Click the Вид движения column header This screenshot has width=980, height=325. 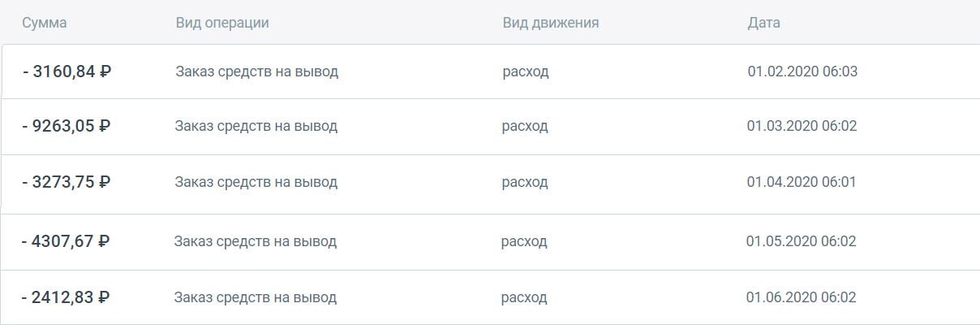tap(551, 23)
